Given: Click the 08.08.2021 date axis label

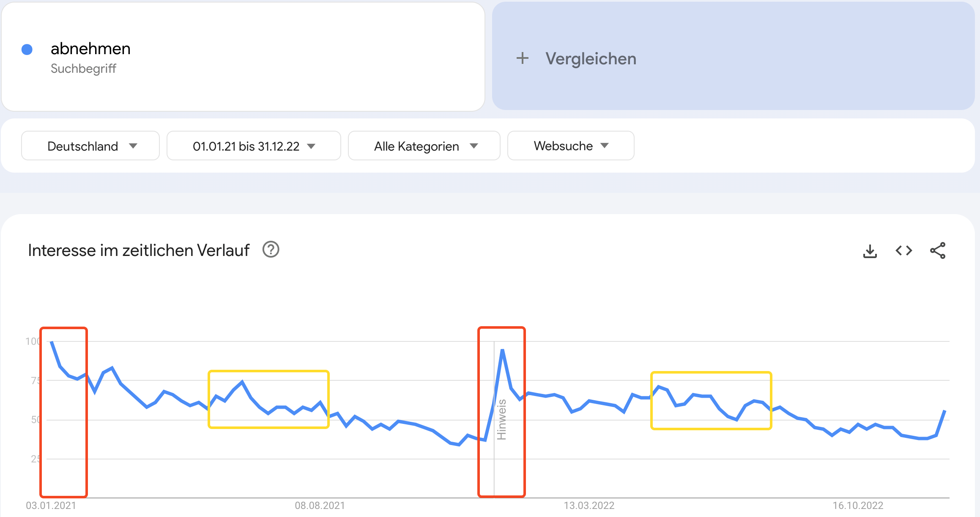Looking at the screenshot, I should tap(320, 506).
